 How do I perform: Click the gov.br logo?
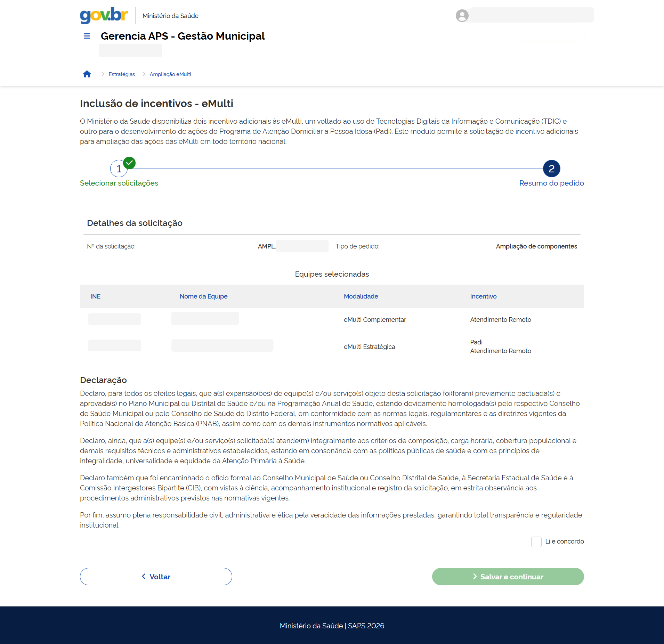pyautogui.click(x=104, y=16)
